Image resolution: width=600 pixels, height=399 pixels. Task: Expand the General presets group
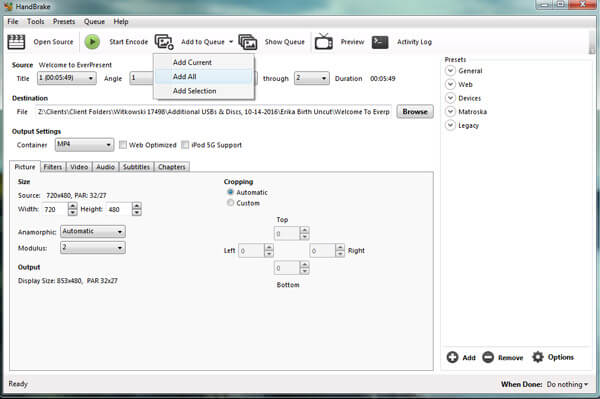(450, 71)
